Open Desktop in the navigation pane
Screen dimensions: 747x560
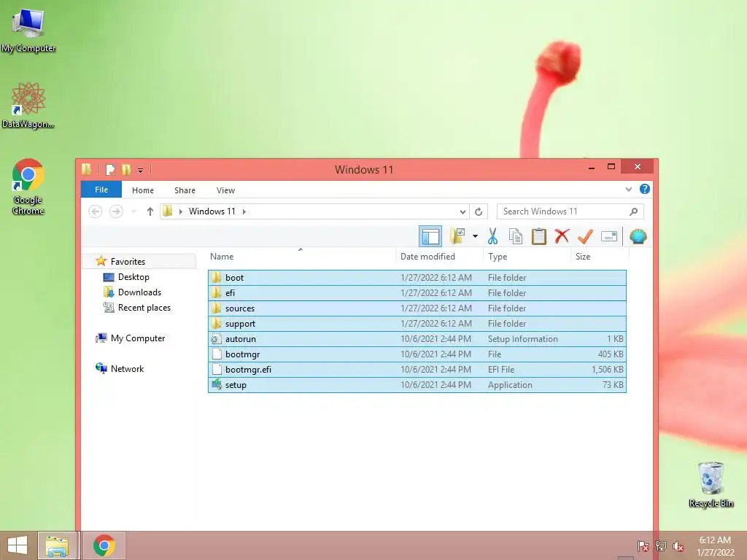pos(133,277)
